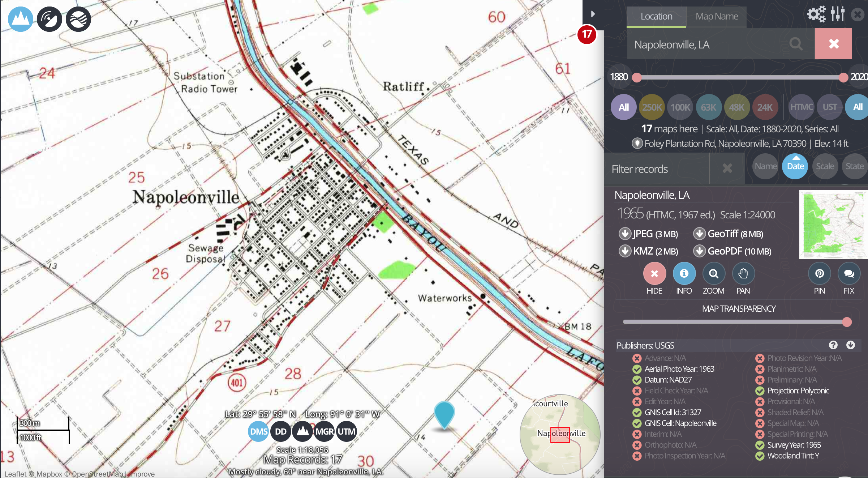Click map transparency slider handle
This screenshot has height=478, width=868.
point(847,322)
